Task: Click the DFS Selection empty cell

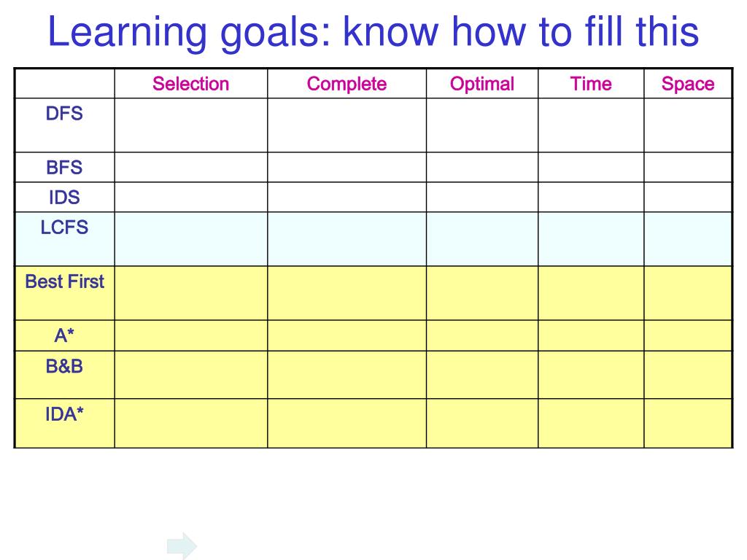Action: [191, 125]
